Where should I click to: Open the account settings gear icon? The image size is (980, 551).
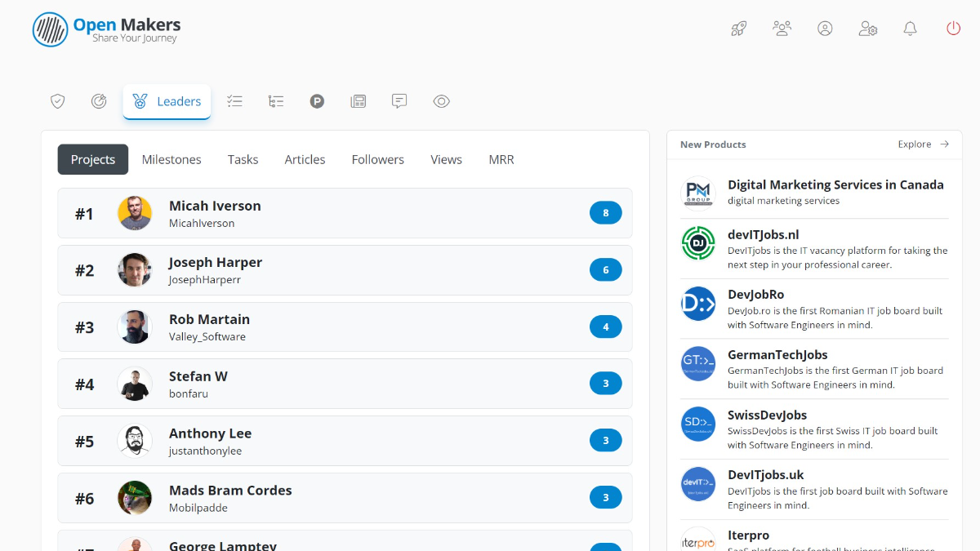coord(867,29)
